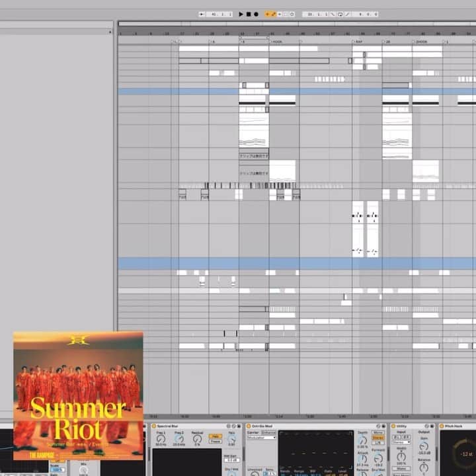Click the Depth knob in the vocoder device

click(363, 440)
